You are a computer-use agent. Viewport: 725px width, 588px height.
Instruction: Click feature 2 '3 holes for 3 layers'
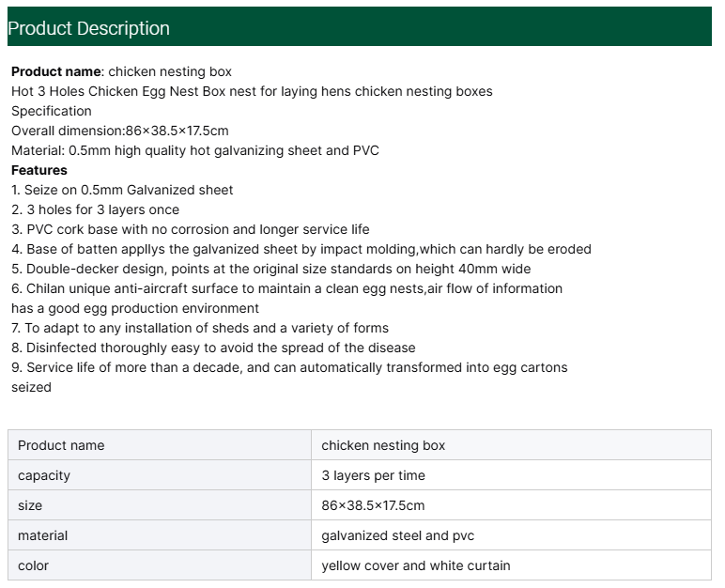pos(95,209)
